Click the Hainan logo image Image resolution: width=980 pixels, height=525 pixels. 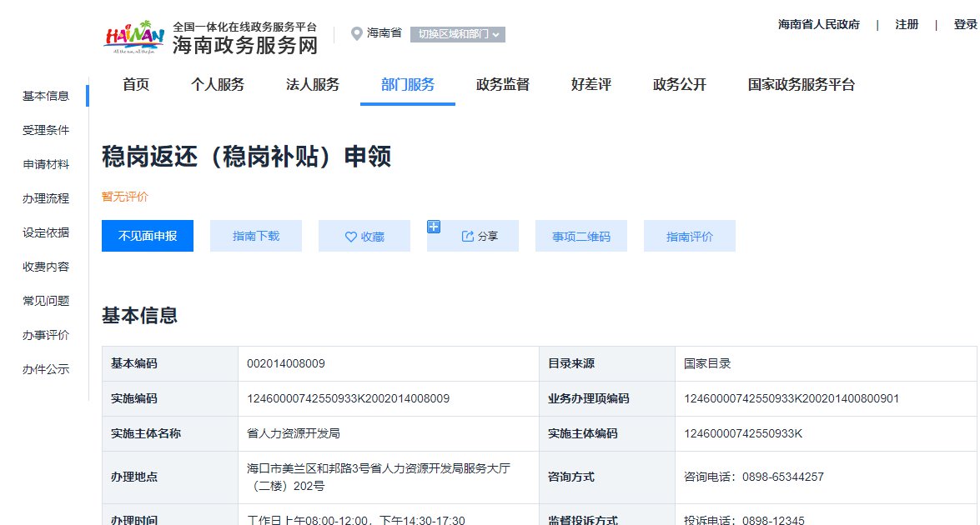(x=133, y=36)
